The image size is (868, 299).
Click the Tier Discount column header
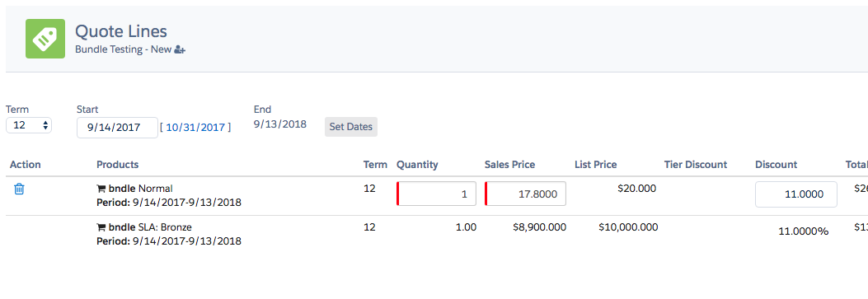(x=695, y=165)
